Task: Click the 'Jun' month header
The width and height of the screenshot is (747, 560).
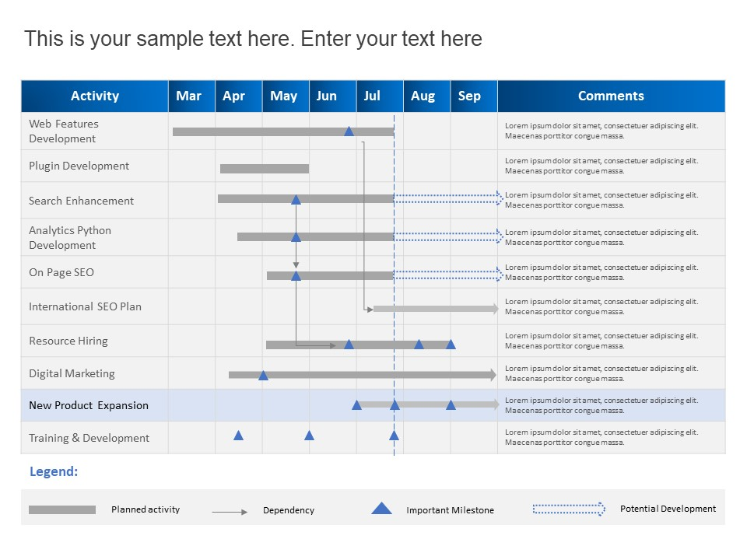Action: (332, 96)
